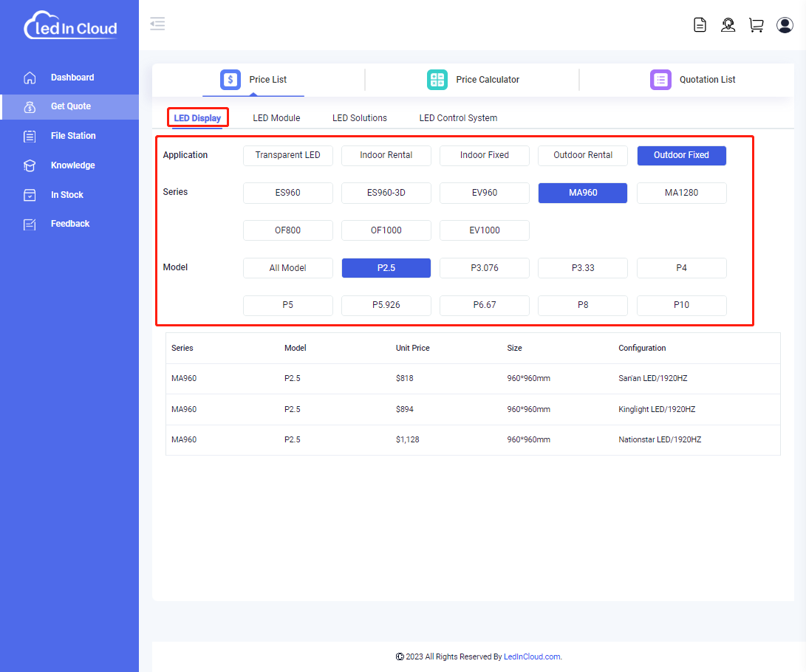This screenshot has width=806, height=672.
Task: Choose the P3.076 model filter
Action: point(484,268)
